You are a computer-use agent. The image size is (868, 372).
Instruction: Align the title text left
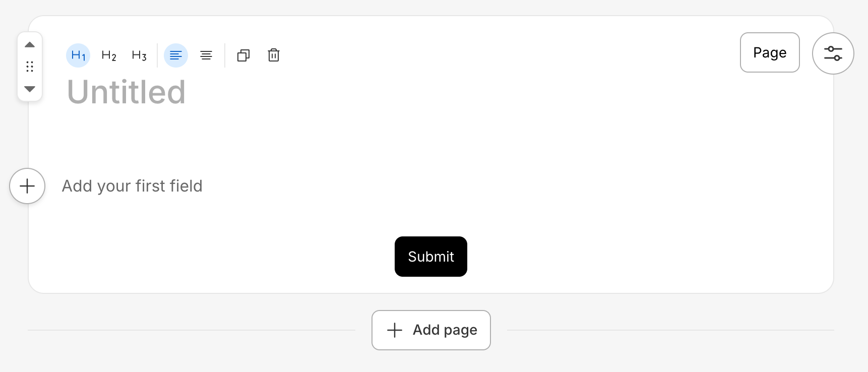[x=176, y=55]
